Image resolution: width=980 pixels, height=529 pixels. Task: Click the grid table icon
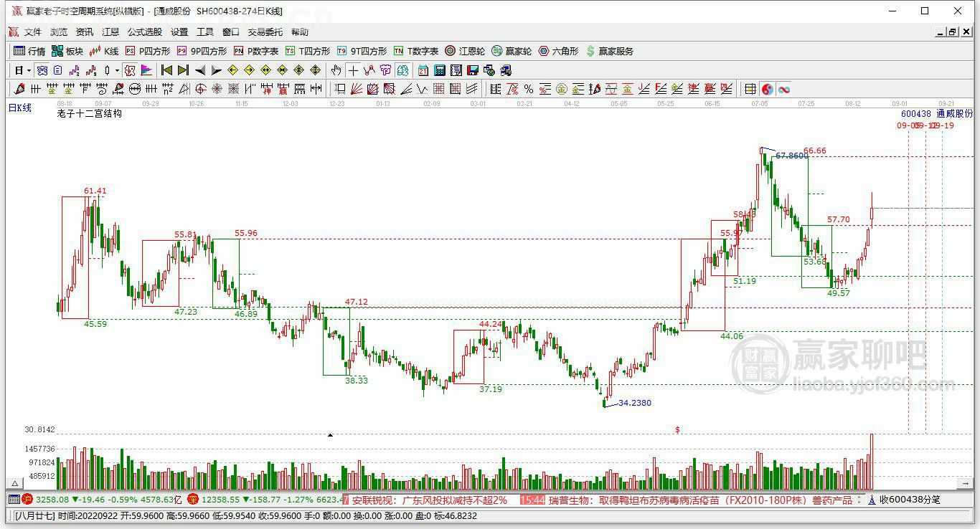point(750,89)
